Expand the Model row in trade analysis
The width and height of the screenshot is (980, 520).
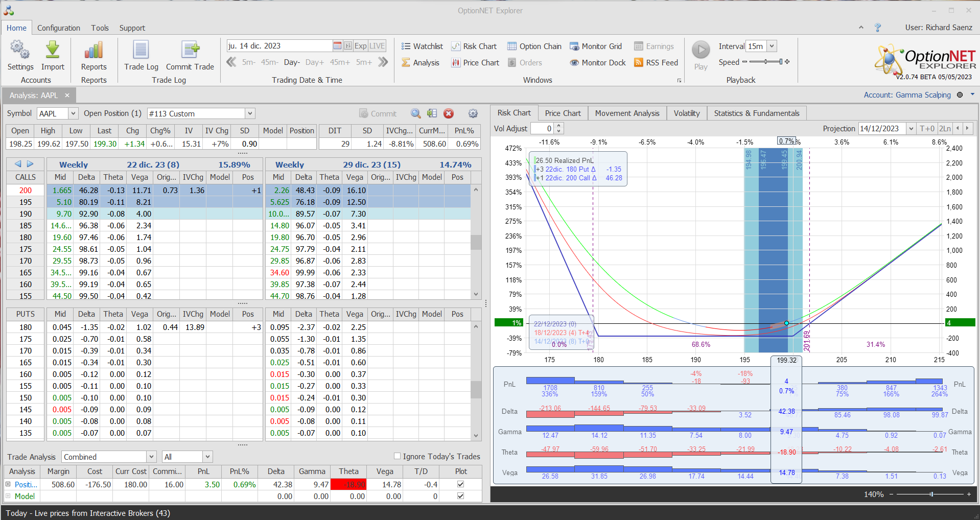[x=8, y=496]
